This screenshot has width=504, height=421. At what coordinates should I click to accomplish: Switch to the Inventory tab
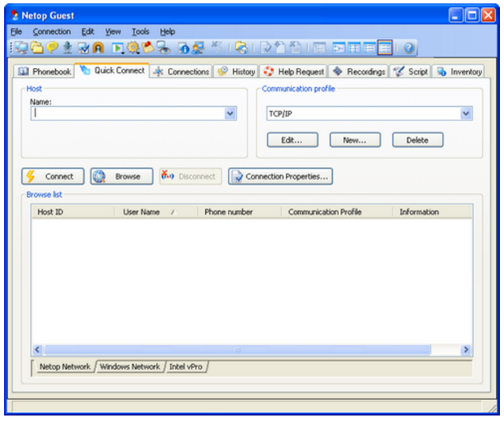459,71
